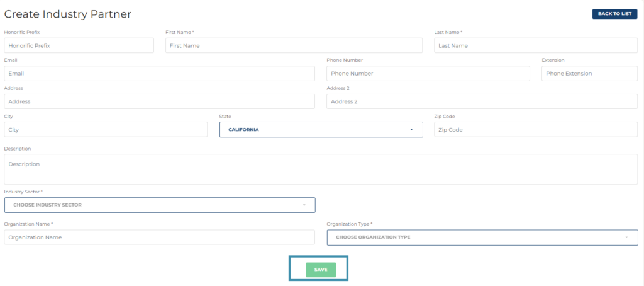Click into the Email field

click(159, 74)
